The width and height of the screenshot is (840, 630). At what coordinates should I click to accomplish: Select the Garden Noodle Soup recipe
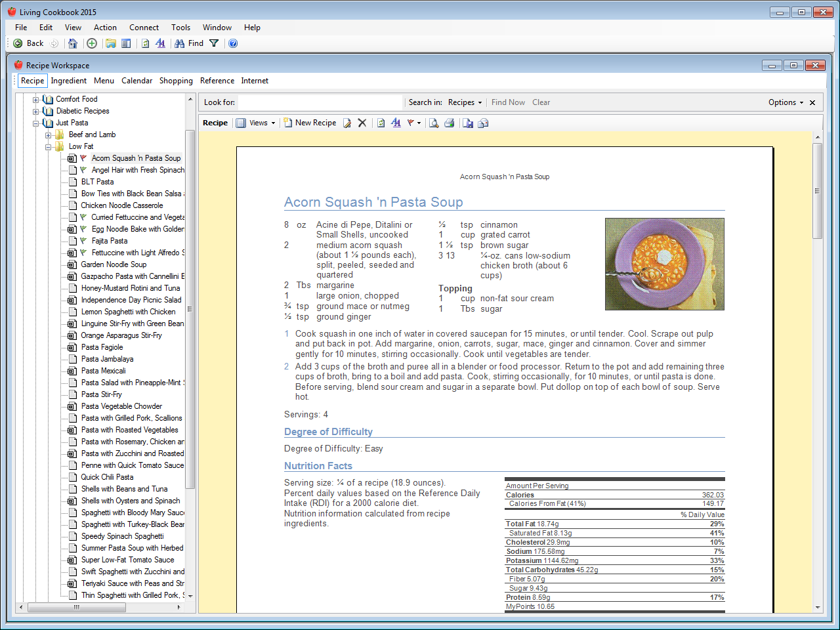pos(114,264)
